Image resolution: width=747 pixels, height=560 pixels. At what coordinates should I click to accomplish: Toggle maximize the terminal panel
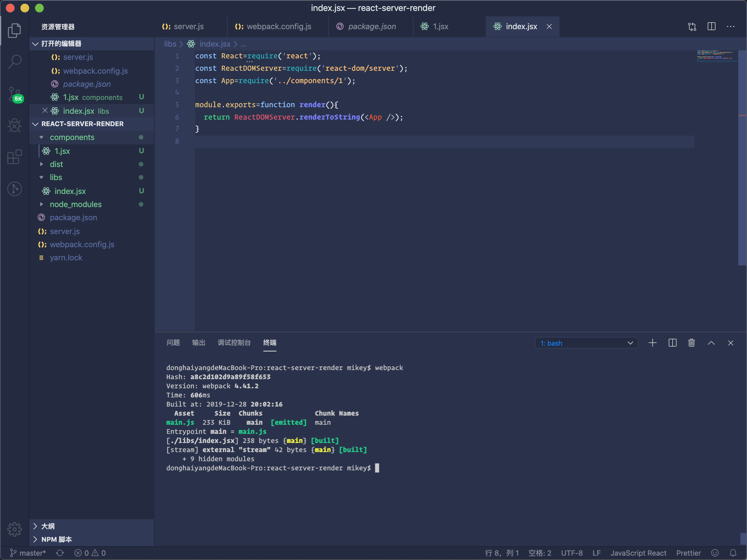coord(711,343)
